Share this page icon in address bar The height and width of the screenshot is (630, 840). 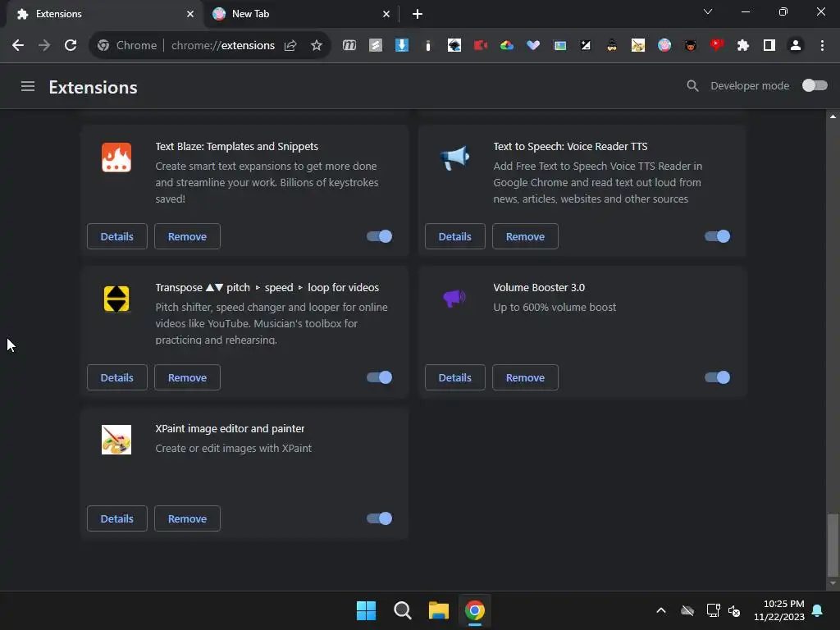click(290, 46)
